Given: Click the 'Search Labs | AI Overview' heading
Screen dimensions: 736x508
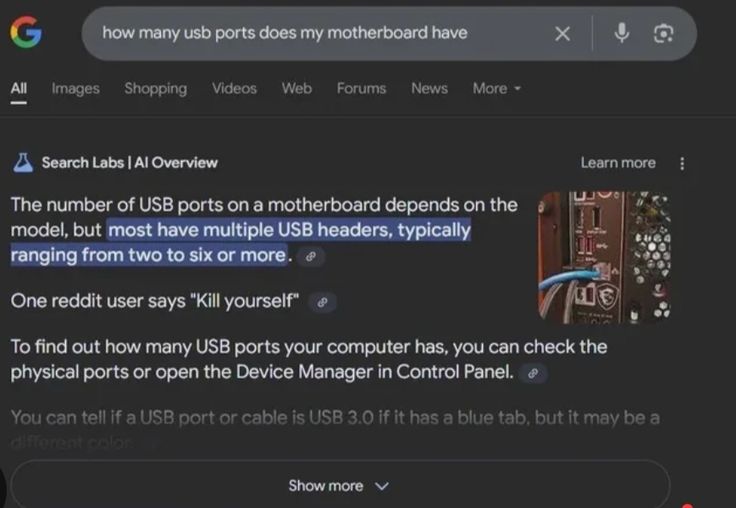Looking at the screenshot, I should click(130, 162).
